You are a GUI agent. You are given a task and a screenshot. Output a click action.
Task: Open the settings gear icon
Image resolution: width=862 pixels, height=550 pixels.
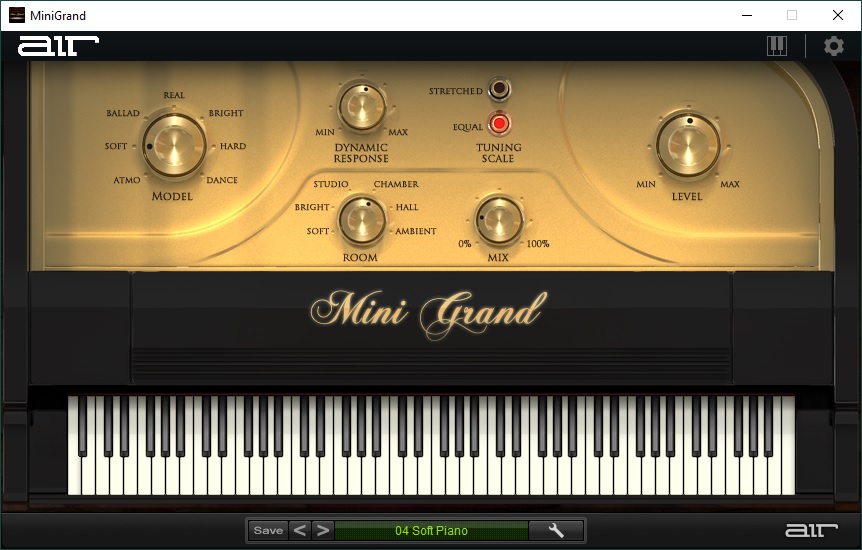tap(833, 46)
